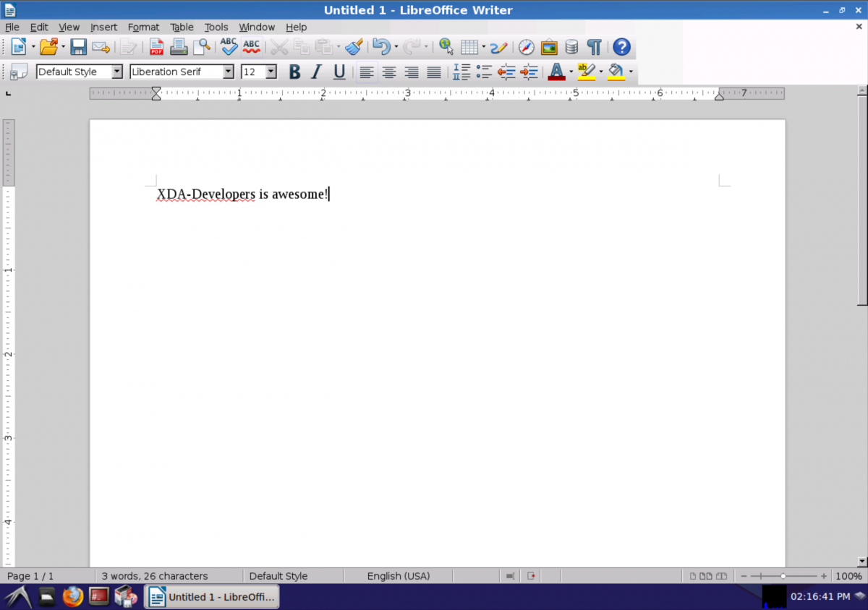This screenshot has width=868, height=610.
Task: Open LibreOffice Help icon
Action: coord(621,48)
